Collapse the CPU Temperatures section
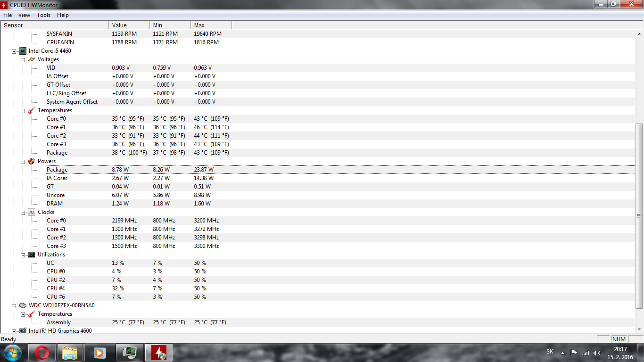This screenshot has height=362, width=644. coord(23,110)
